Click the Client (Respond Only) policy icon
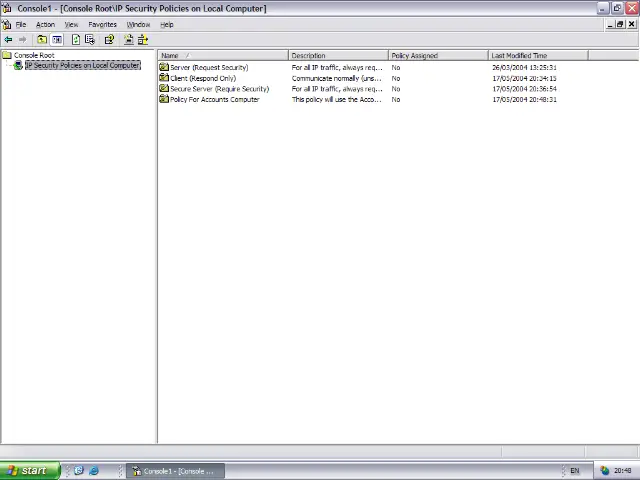The image size is (640, 480). 164,78
